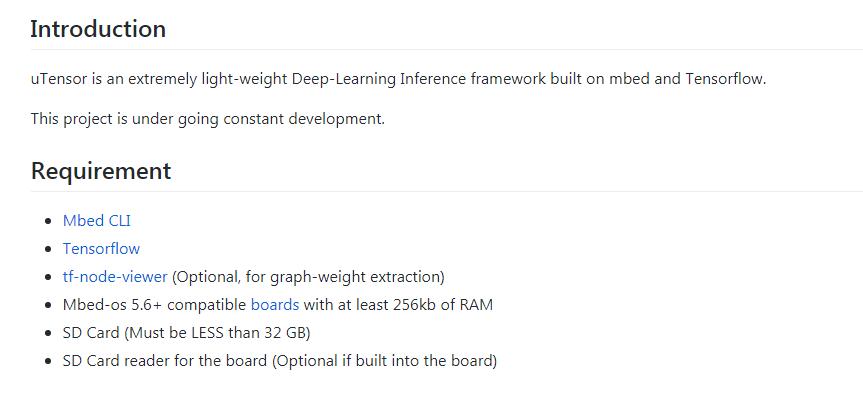Viewport: 863px width, 396px height.
Task: Click bullet point beside tf-node-viewer
Action: (x=50, y=277)
